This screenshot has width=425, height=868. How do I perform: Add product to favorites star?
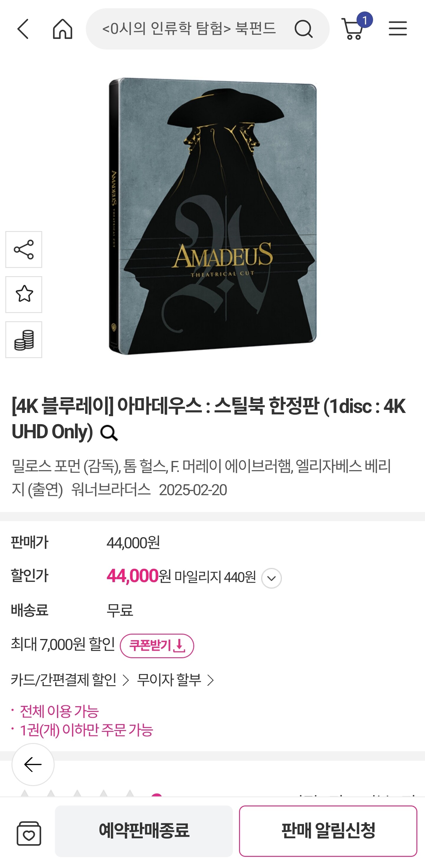(x=24, y=294)
